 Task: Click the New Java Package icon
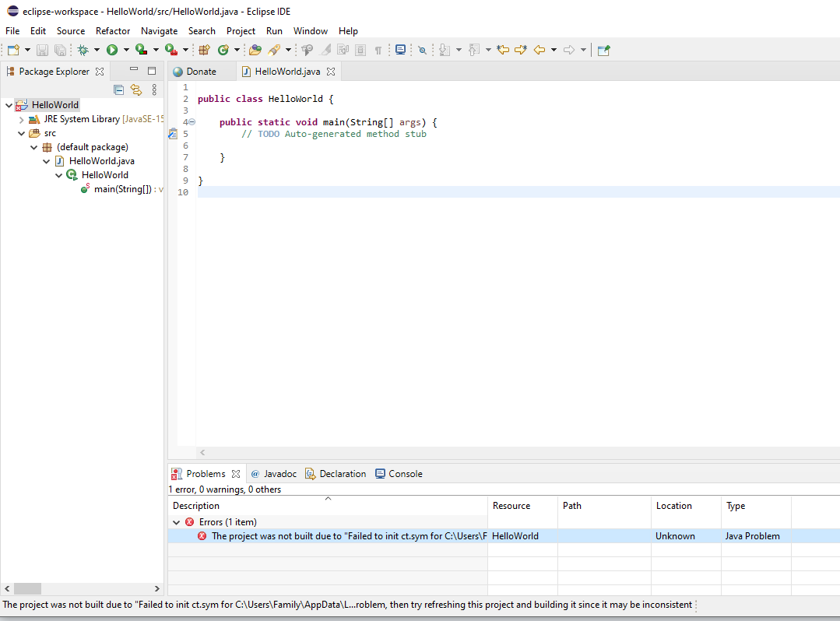[x=204, y=50]
